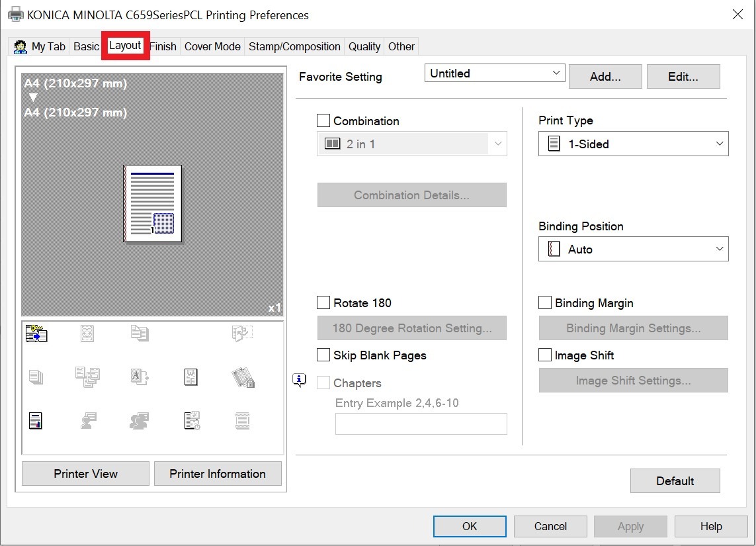Click the Default button
756x546 pixels.
point(675,481)
